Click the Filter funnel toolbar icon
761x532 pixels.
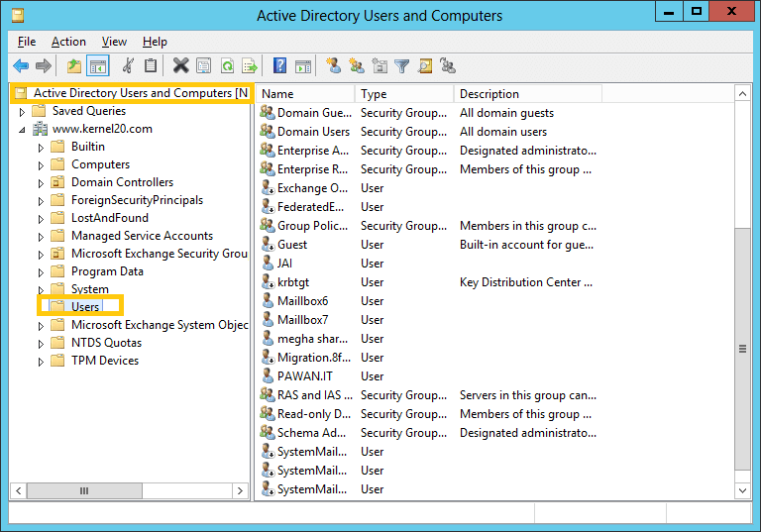(x=402, y=65)
